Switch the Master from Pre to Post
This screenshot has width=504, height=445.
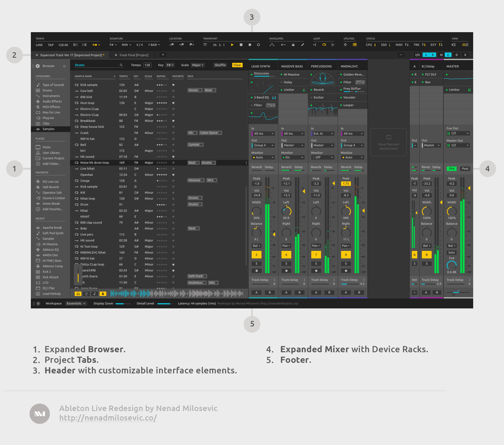tap(465, 169)
